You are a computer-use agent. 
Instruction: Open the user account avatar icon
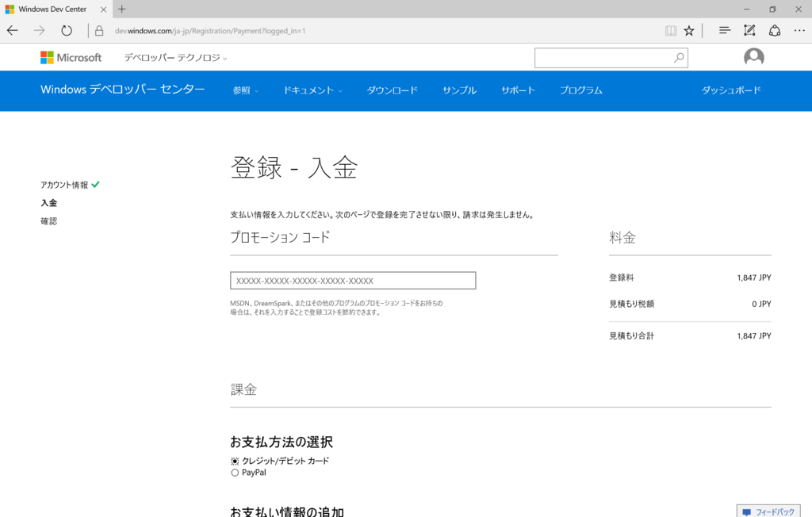pyautogui.click(x=753, y=57)
